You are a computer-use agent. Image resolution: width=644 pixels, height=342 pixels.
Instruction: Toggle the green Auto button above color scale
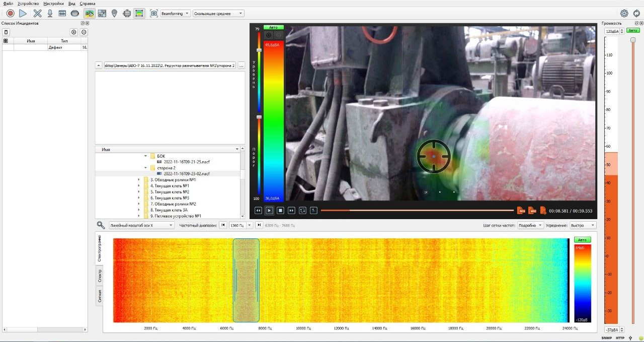(273, 28)
